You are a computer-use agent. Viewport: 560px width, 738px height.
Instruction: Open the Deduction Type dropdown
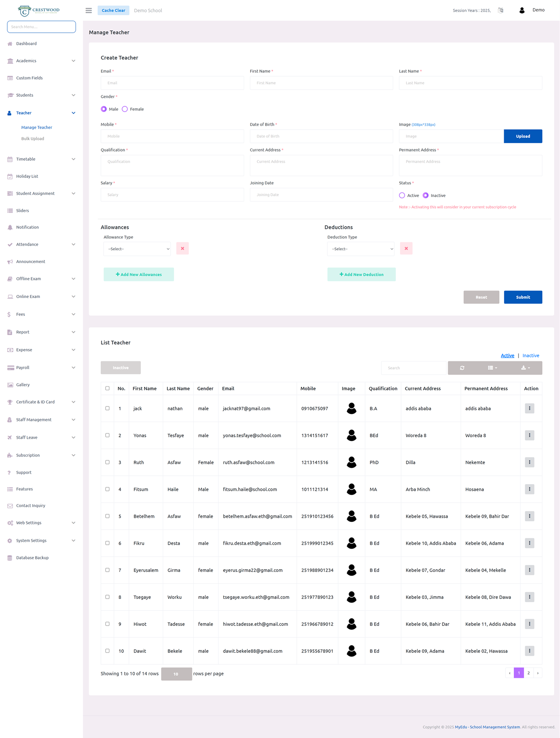[360, 249]
